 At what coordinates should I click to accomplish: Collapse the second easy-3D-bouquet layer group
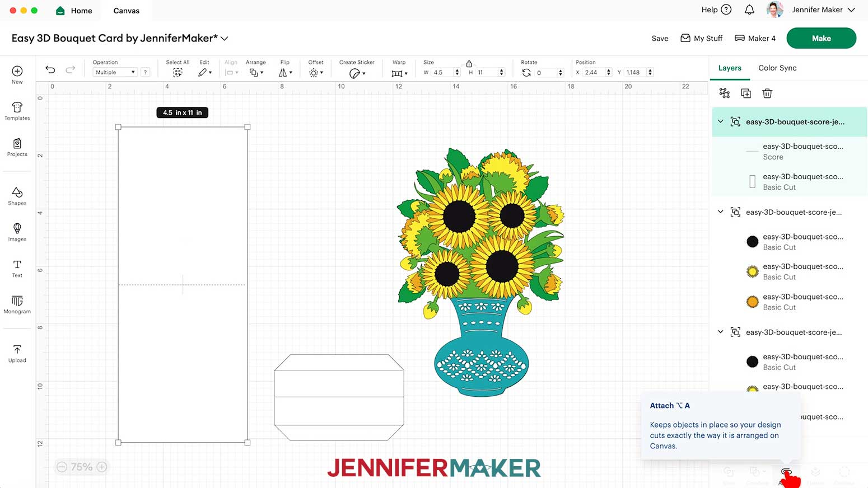tap(721, 212)
